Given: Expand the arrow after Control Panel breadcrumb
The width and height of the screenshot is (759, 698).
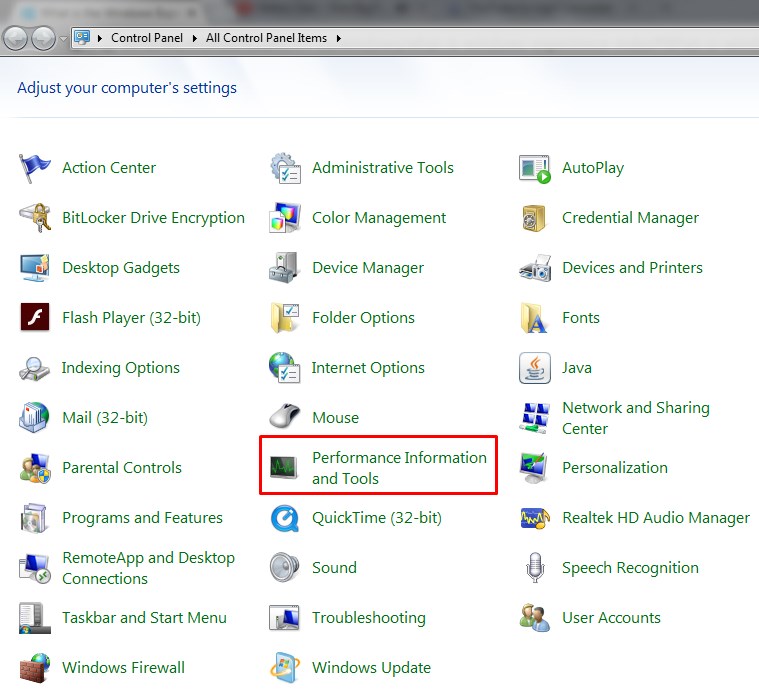Looking at the screenshot, I should coord(195,38).
